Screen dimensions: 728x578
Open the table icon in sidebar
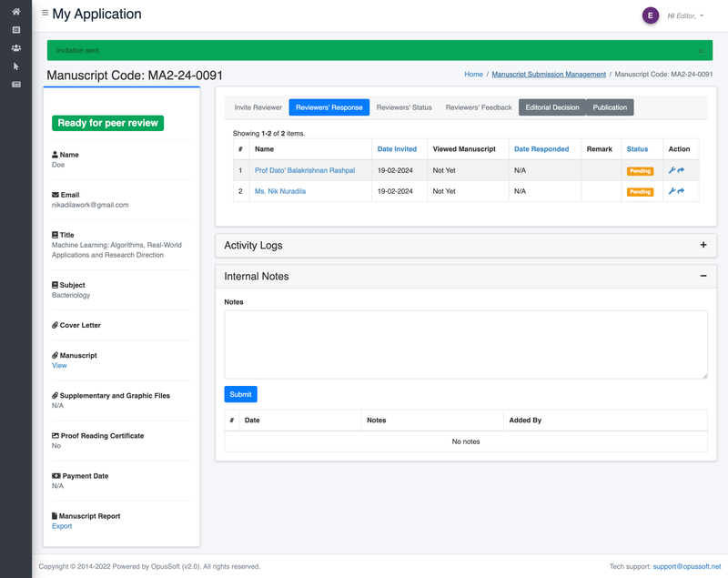15,84
